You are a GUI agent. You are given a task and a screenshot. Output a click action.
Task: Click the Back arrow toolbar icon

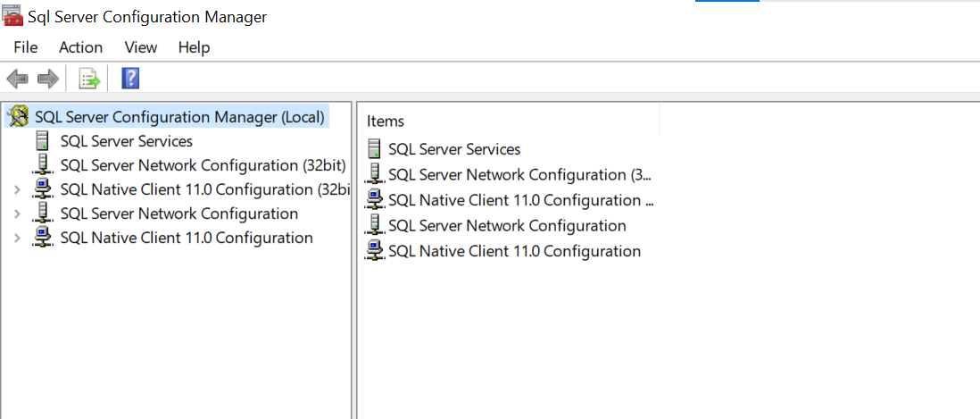click(17, 79)
